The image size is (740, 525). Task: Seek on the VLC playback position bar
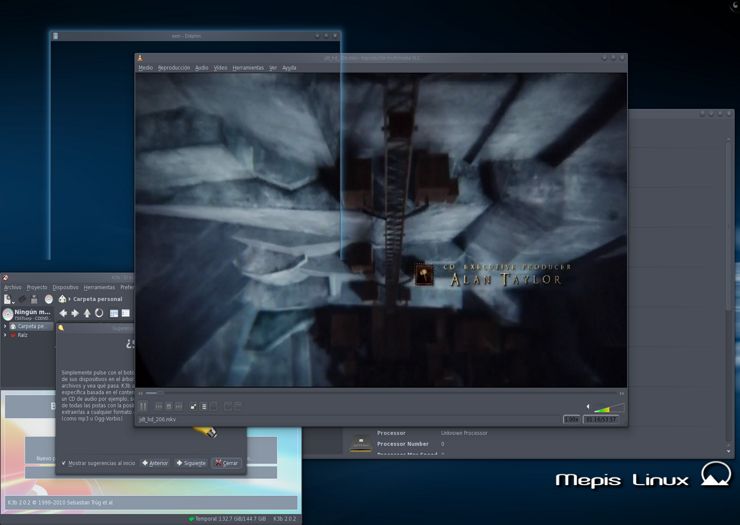(x=380, y=393)
